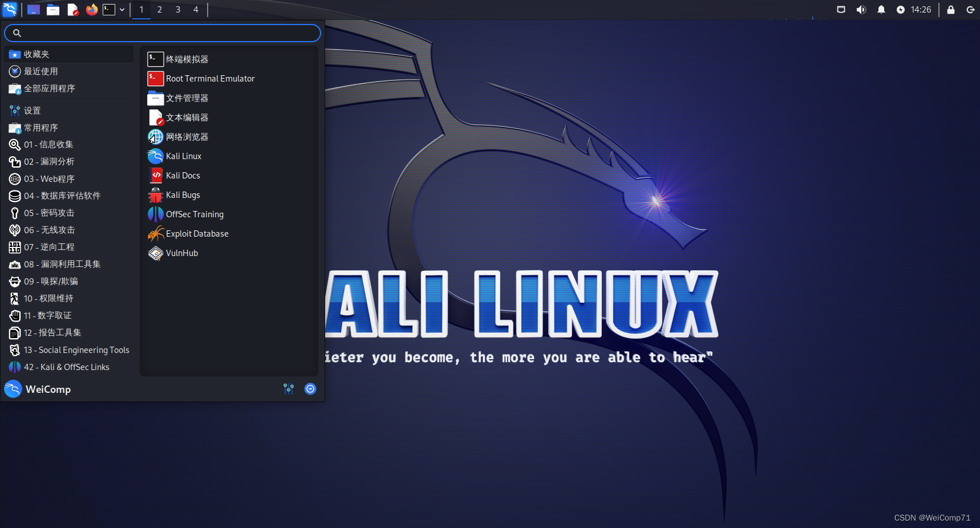Click the WeiComp user profile name
Viewport: 980px width, 528px height.
click(48, 389)
